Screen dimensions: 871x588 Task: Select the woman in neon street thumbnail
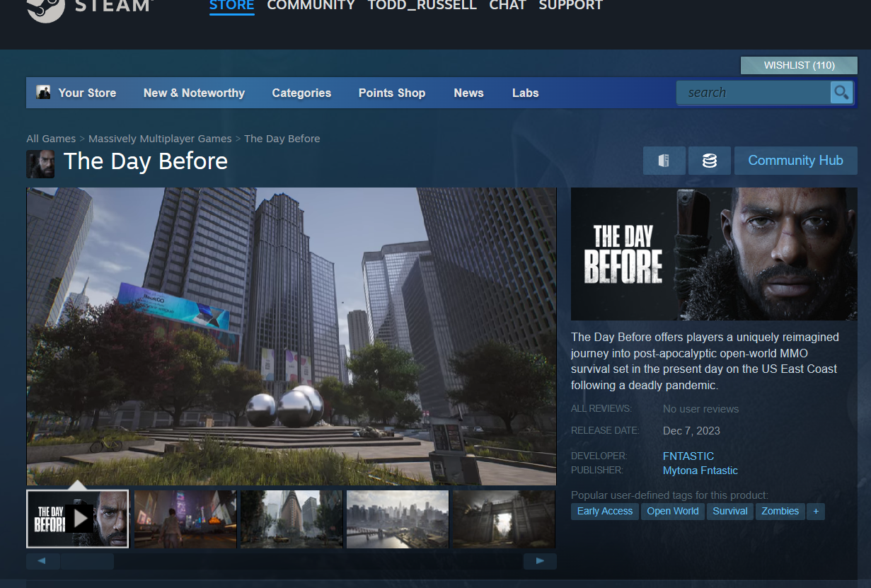(x=185, y=519)
